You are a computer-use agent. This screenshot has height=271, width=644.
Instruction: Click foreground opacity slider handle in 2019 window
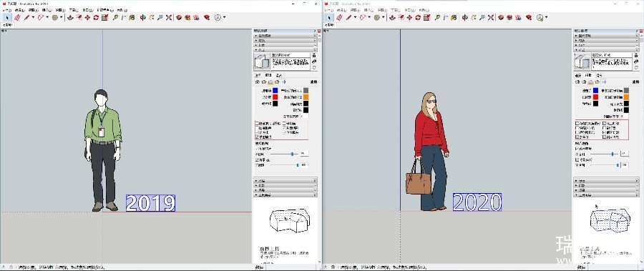click(x=293, y=154)
